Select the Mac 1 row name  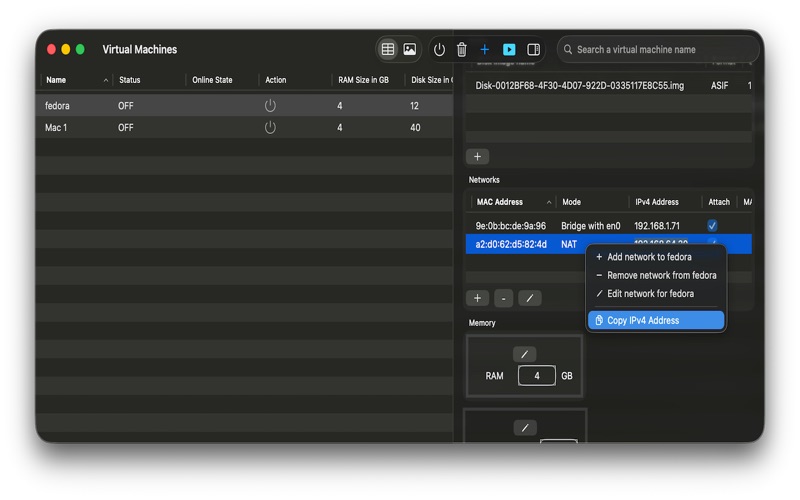pos(56,128)
